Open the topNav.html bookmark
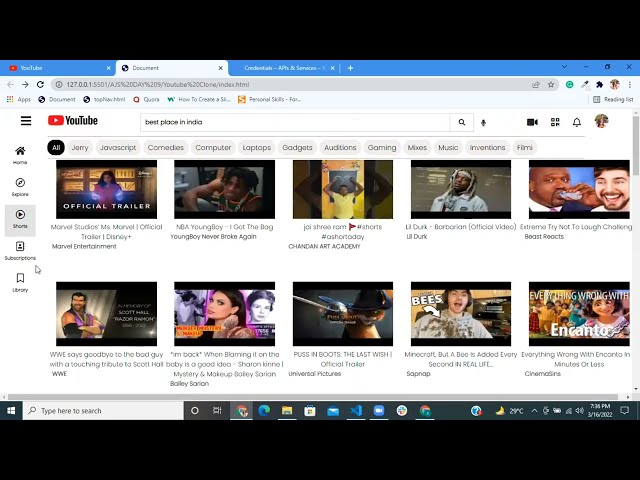 (104, 99)
